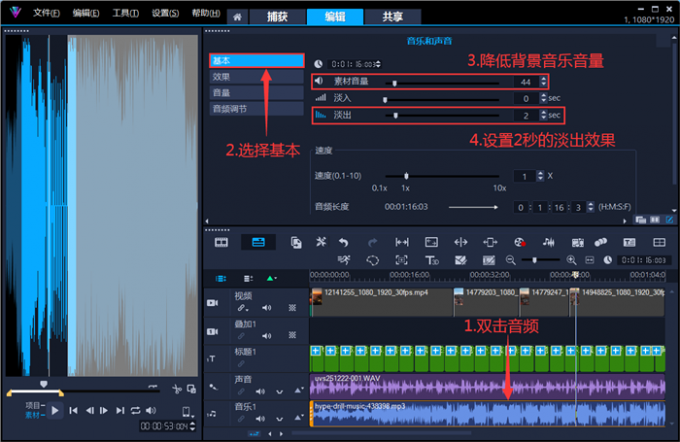Click the title track T icon
The height and width of the screenshot is (442, 680).
[x=211, y=359]
